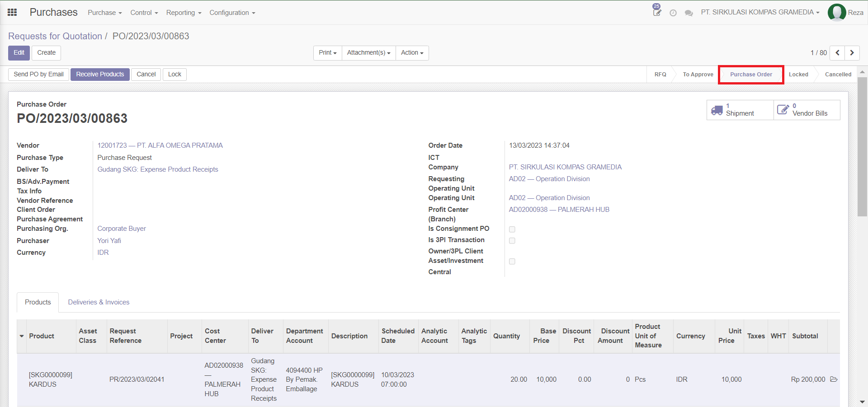Image resolution: width=868 pixels, height=407 pixels.
Task: Open the IDR currency link
Action: coord(103,253)
